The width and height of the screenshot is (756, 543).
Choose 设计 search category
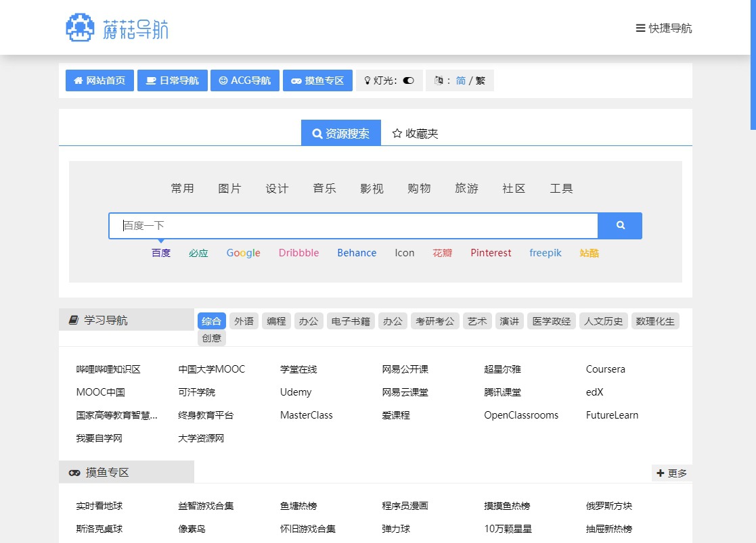(277, 189)
